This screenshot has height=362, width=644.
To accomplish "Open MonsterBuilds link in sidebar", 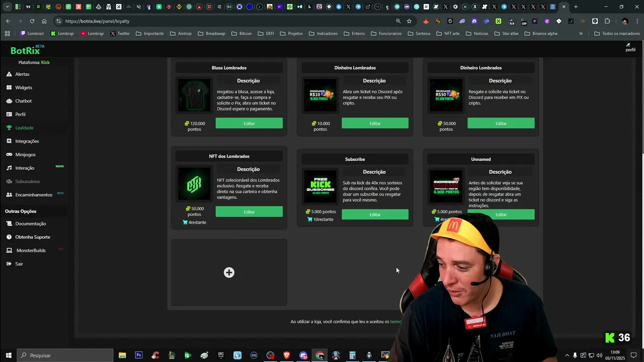I will coord(31,250).
